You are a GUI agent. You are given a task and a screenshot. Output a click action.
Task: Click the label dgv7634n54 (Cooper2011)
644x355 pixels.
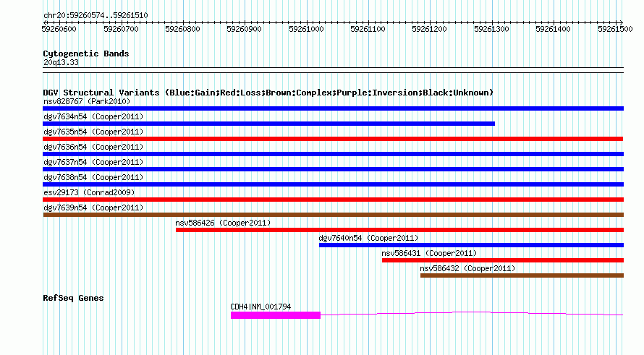point(93,116)
